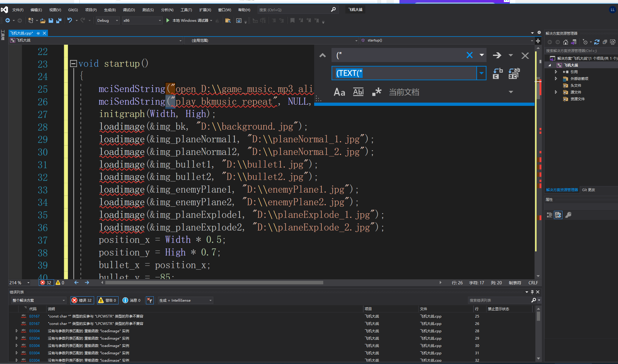Toggle Use Regular Expressions option
This screenshot has width=618, height=364.
(377, 92)
